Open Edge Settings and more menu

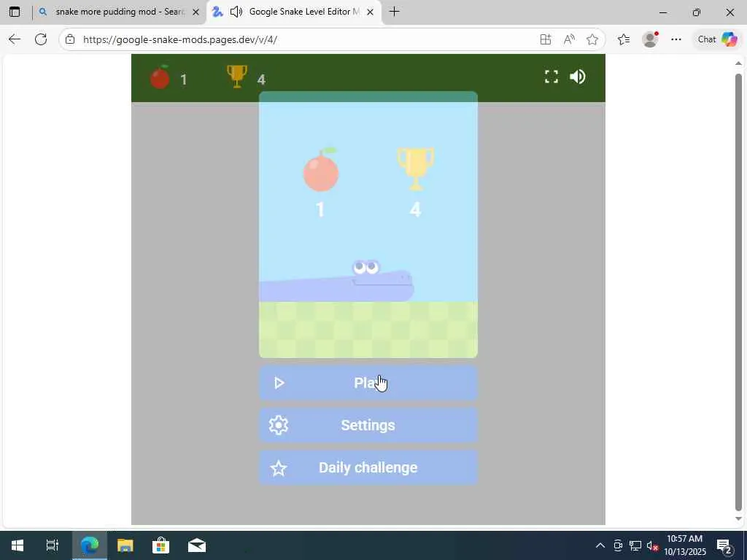point(676,39)
